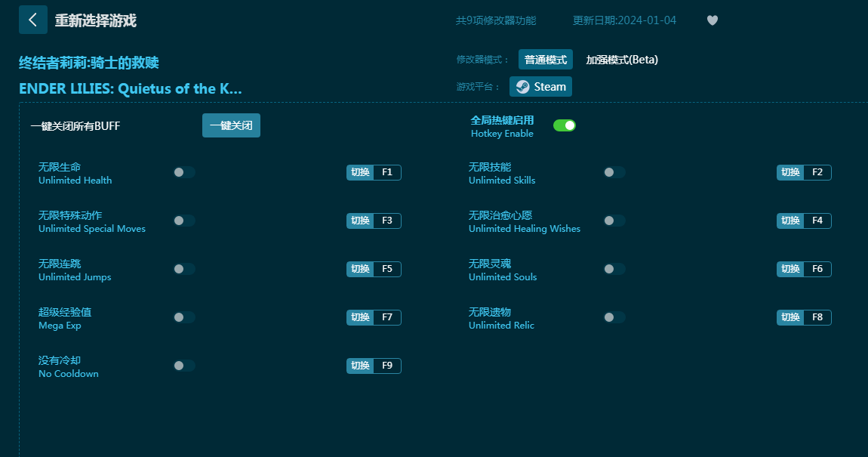The image size is (868, 457).
Task: Change hotkey with 切换 next to F4
Action: pos(790,221)
